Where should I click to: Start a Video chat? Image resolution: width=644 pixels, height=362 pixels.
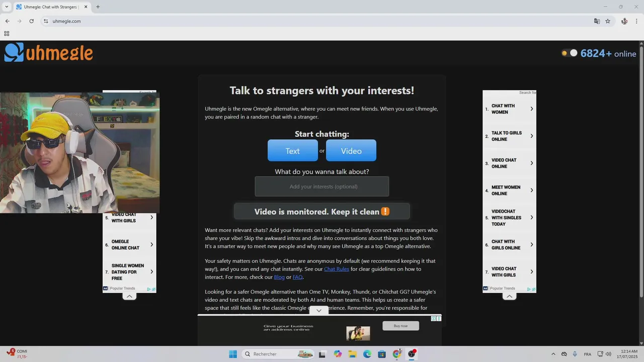click(351, 150)
